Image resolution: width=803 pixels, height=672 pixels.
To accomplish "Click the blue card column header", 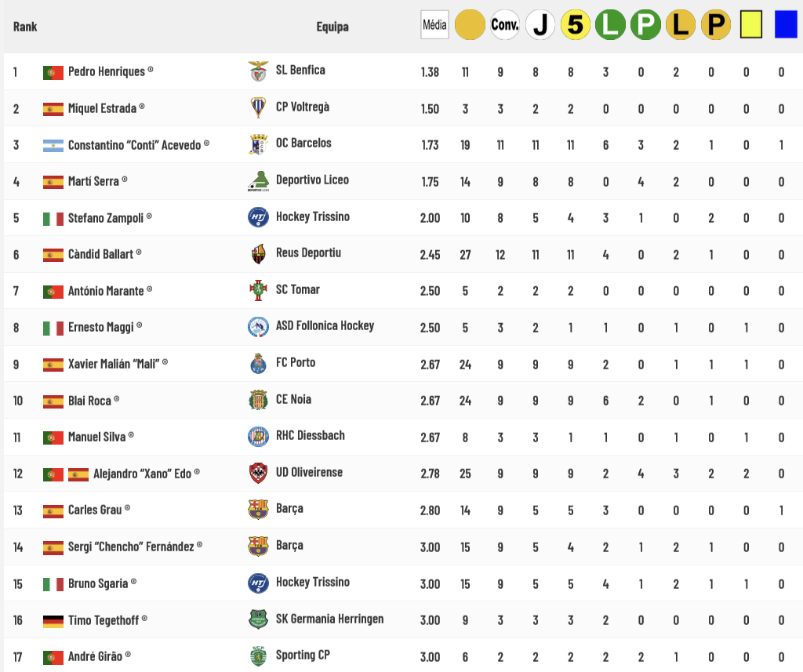I will [x=786, y=25].
